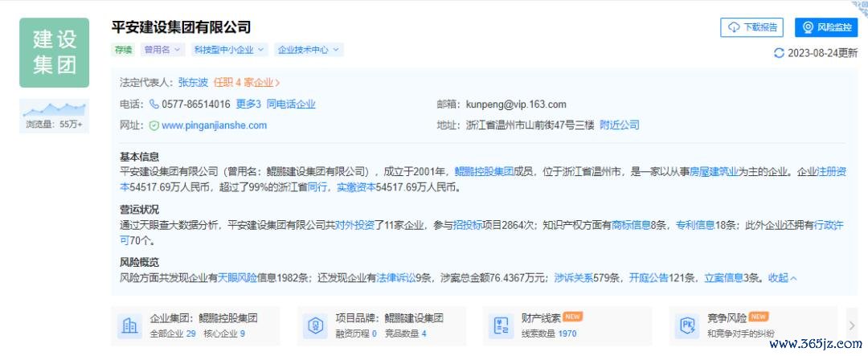Click company title 平安建设集团有限公司
Image resolution: width=868 pixels, height=356 pixels.
pos(182,27)
